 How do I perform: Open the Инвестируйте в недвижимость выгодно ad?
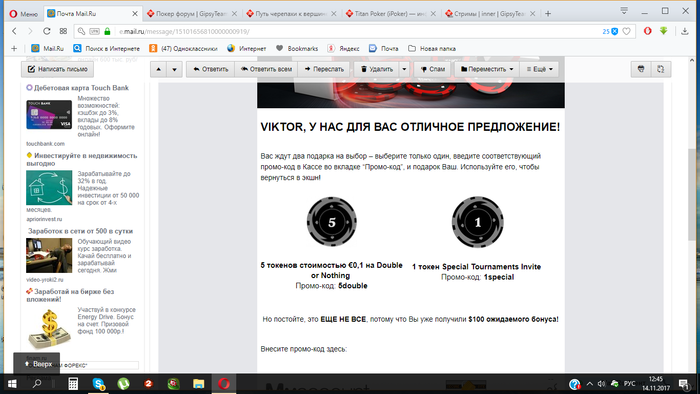82,159
